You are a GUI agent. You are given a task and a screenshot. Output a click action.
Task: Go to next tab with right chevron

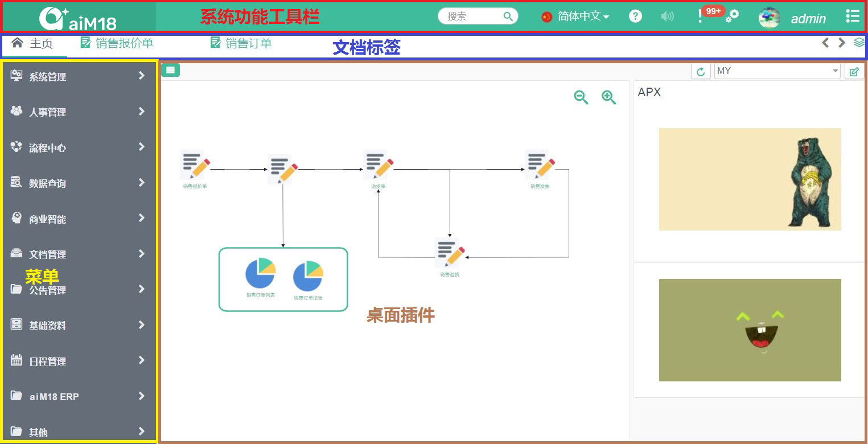pos(842,43)
